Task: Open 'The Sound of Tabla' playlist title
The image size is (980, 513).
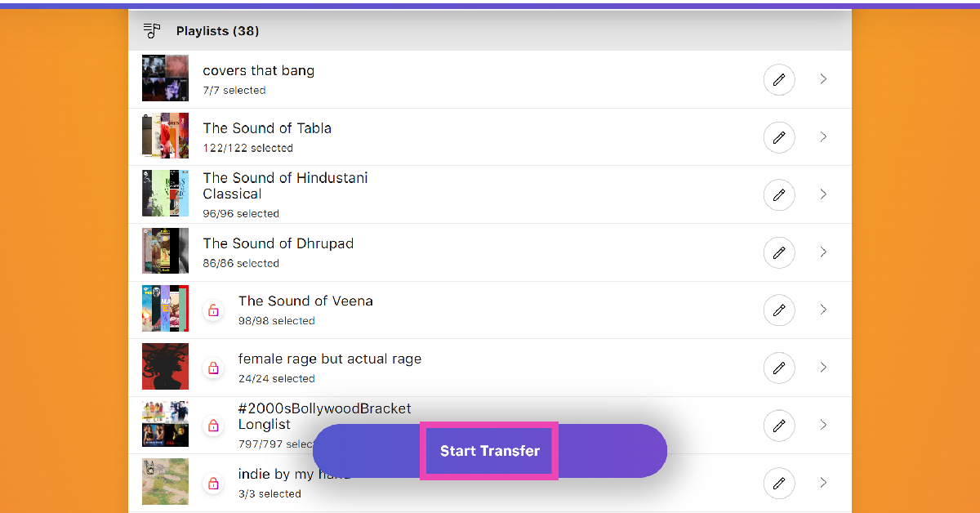Action: tap(267, 128)
